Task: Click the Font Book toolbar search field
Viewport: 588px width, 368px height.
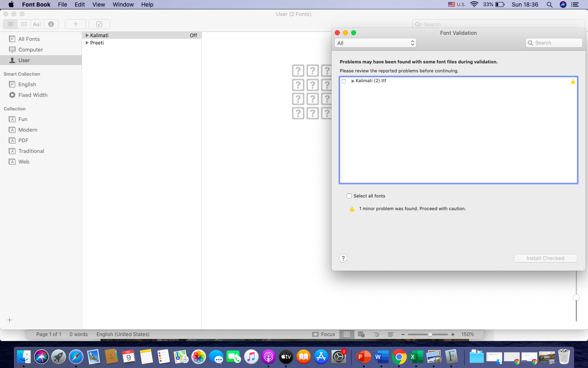Action: point(499,24)
